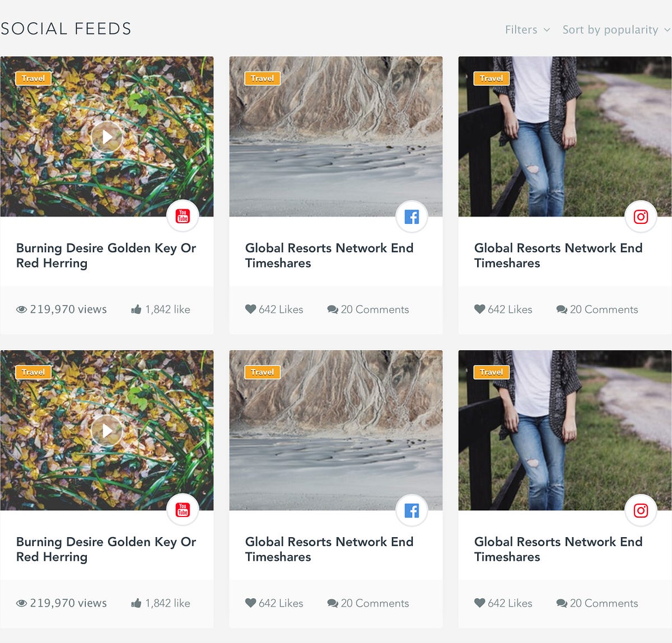672x643 pixels.
Task: Click the Facebook icon on the second-row Global Resorts card
Action: click(x=412, y=510)
